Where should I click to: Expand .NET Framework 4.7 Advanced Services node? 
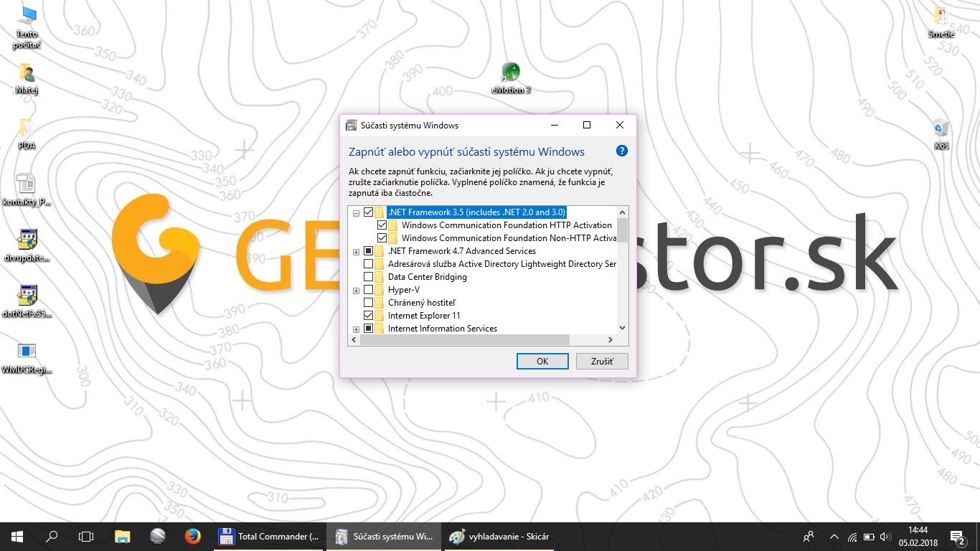(356, 252)
